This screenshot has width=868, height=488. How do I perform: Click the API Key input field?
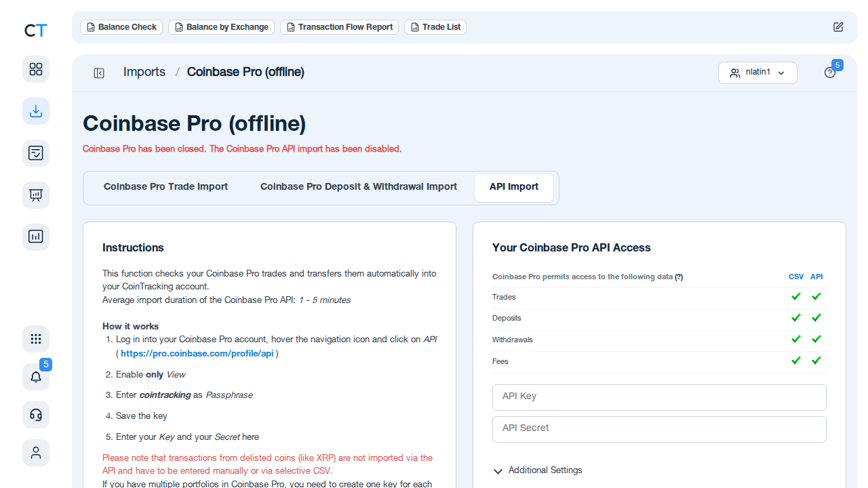[659, 397]
